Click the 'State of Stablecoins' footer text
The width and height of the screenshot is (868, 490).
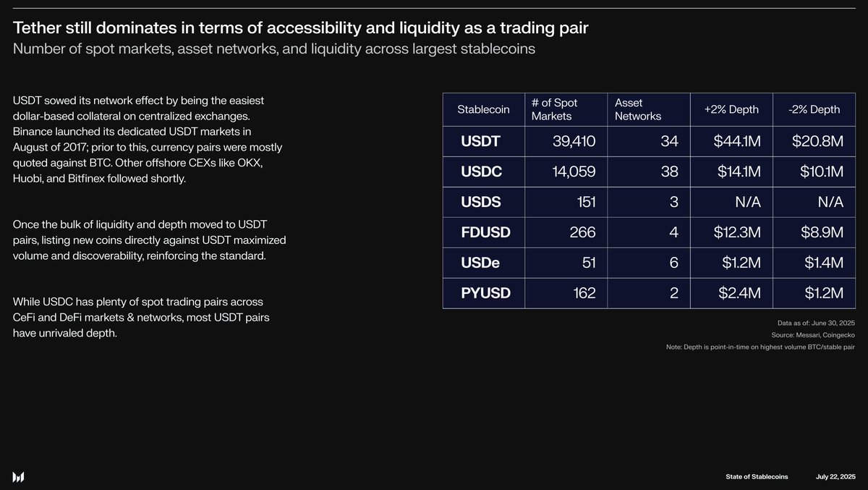point(757,476)
